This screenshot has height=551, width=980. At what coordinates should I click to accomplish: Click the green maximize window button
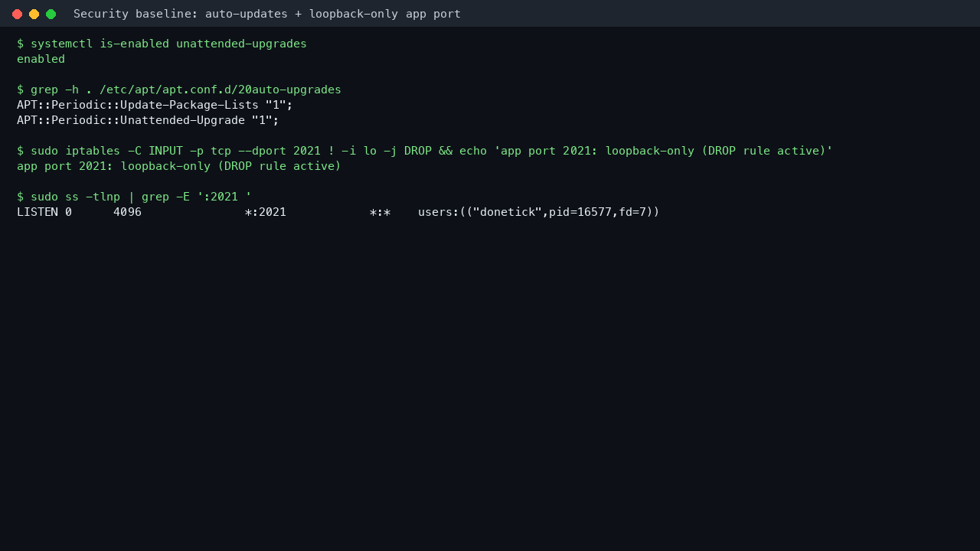coord(51,14)
